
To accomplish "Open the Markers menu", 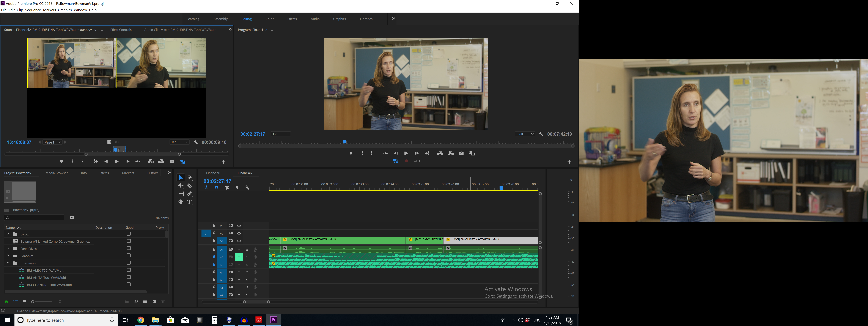I will [x=50, y=10].
